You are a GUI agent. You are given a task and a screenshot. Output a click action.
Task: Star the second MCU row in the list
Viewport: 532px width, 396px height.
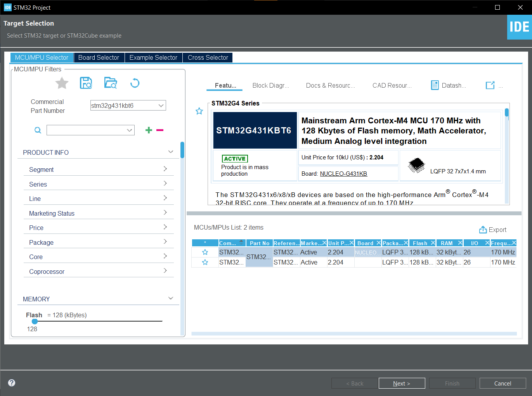[205, 262]
